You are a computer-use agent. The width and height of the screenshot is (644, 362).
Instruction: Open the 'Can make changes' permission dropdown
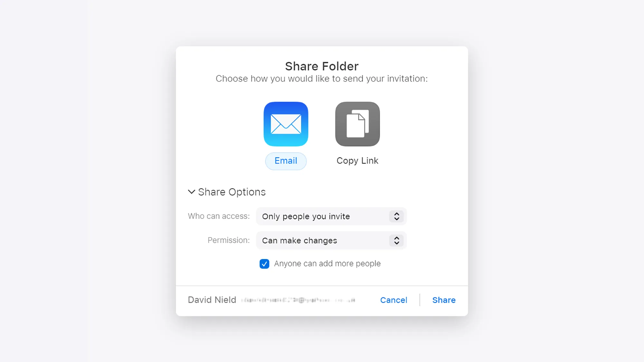point(331,240)
